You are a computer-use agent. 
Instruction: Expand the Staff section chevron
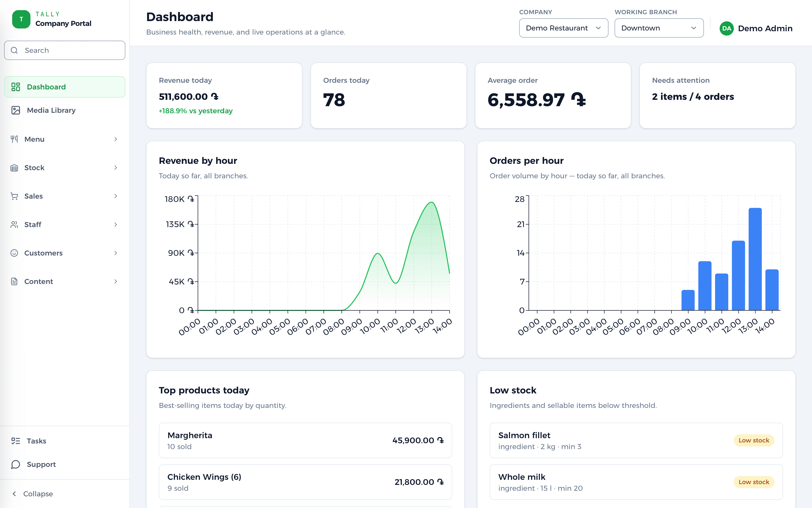tap(116, 225)
